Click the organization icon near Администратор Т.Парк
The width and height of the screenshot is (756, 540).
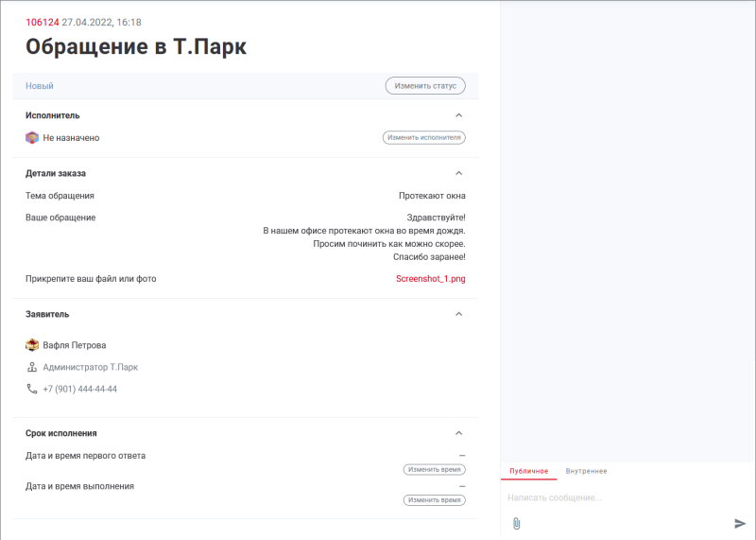(31, 367)
